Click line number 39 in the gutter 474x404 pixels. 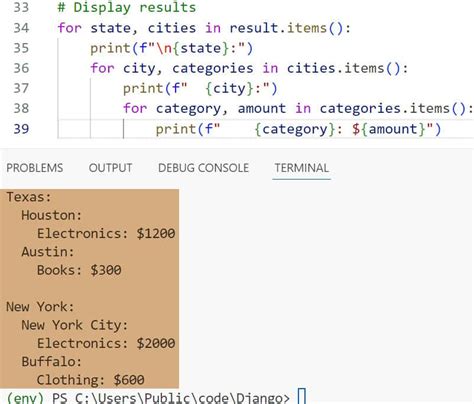click(x=21, y=129)
